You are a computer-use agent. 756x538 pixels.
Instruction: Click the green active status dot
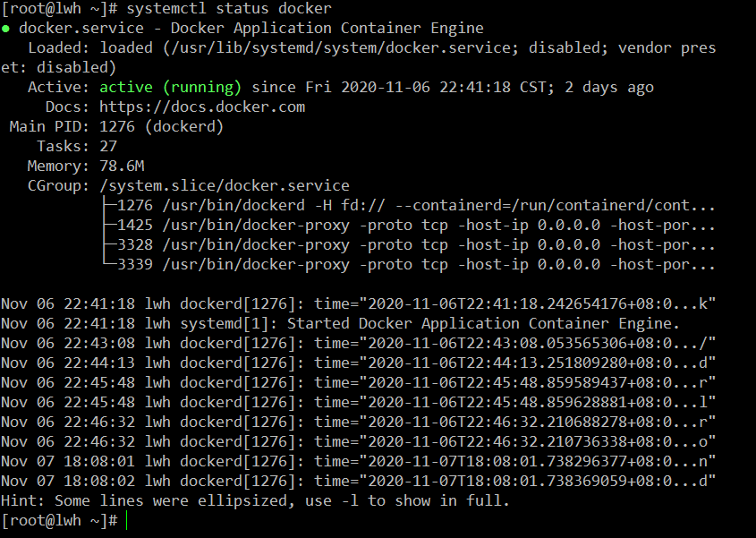5,29
